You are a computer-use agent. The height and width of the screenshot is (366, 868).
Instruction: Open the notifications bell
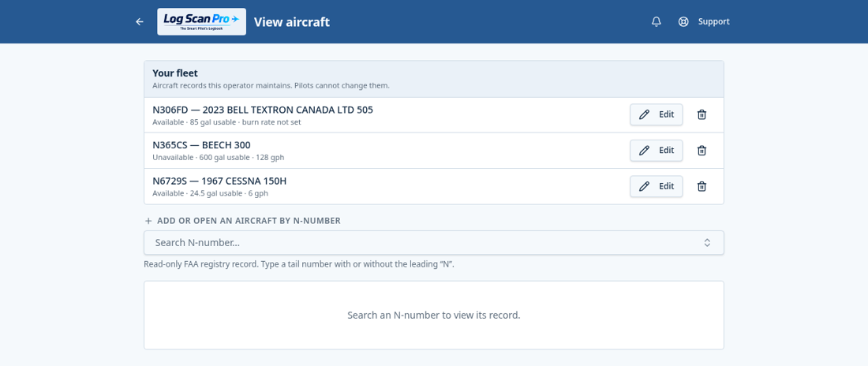pos(656,21)
